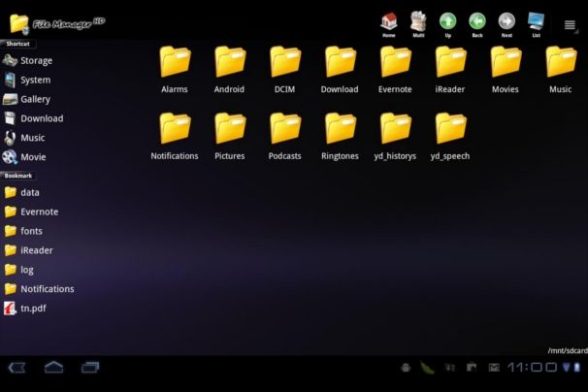Open the Podcasts folder

point(284,137)
